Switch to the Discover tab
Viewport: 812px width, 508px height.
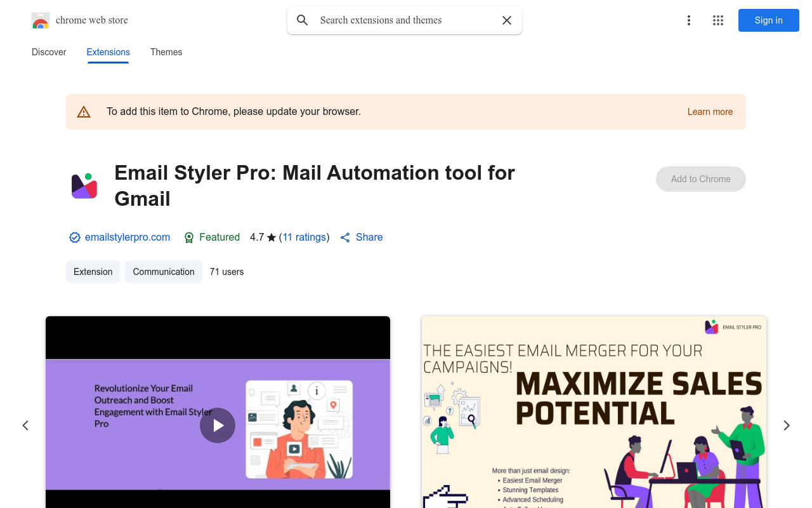(49, 52)
